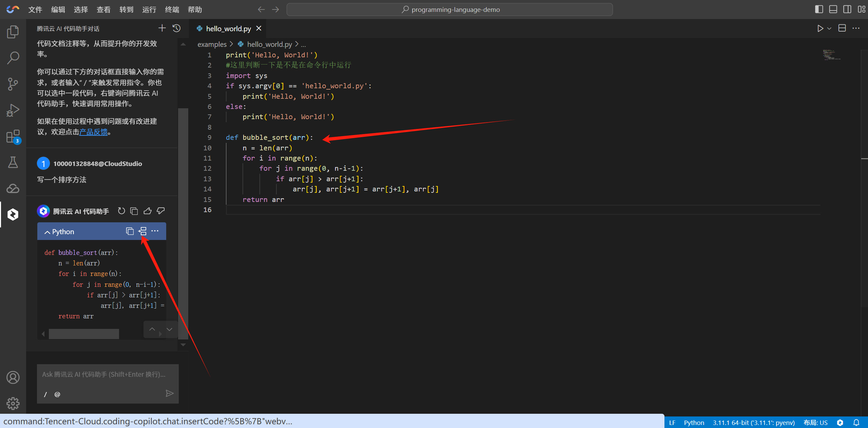This screenshot has height=428, width=868.
Task: Run the Python file
Action: (x=820, y=28)
